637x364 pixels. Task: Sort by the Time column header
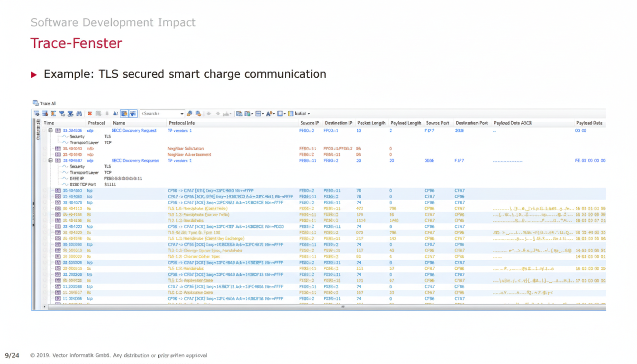point(49,123)
